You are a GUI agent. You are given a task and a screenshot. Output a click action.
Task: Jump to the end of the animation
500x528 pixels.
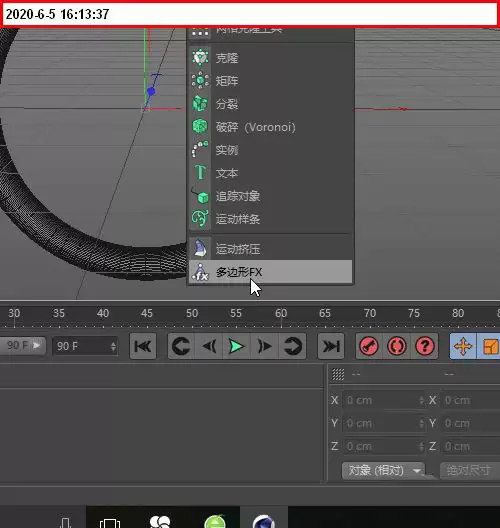click(x=331, y=346)
